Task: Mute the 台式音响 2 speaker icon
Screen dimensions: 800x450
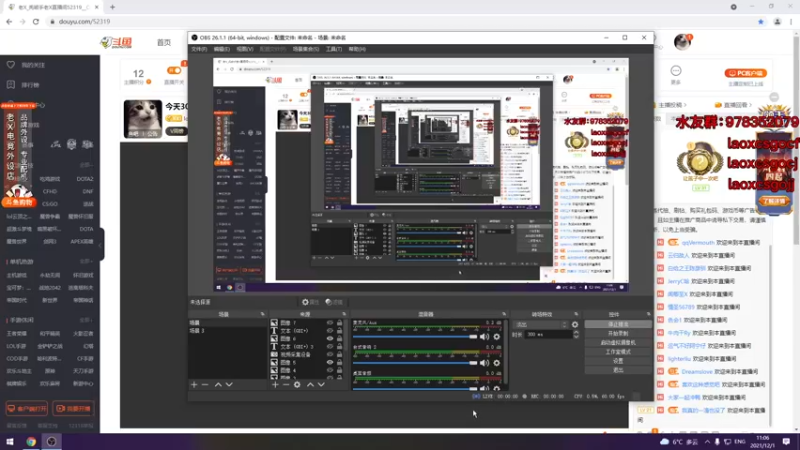Action: [484, 363]
